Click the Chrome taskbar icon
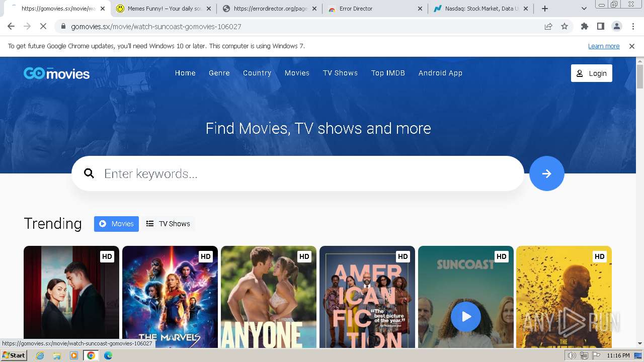Image resolution: width=644 pixels, height=362 pixels. point(91,355)
